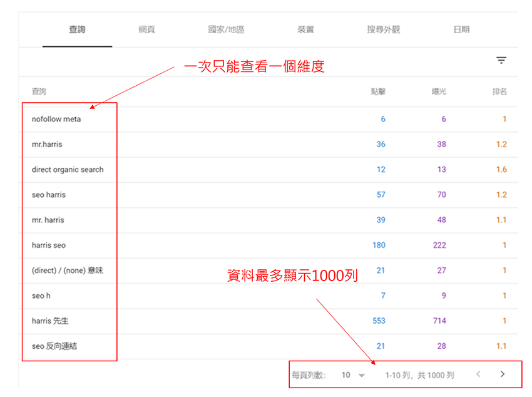
Task: Select query '(direct) / (none) 意味'
Action: point(67,271)
